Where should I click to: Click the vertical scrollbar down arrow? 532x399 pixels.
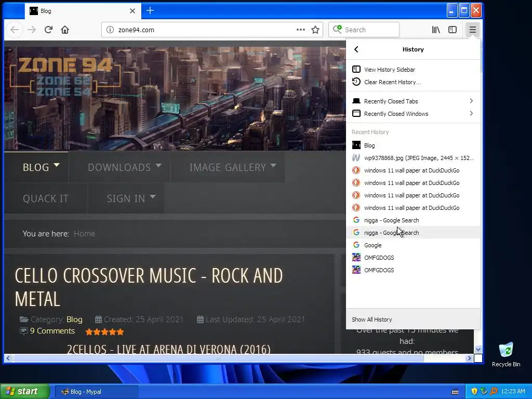point(478,350)
